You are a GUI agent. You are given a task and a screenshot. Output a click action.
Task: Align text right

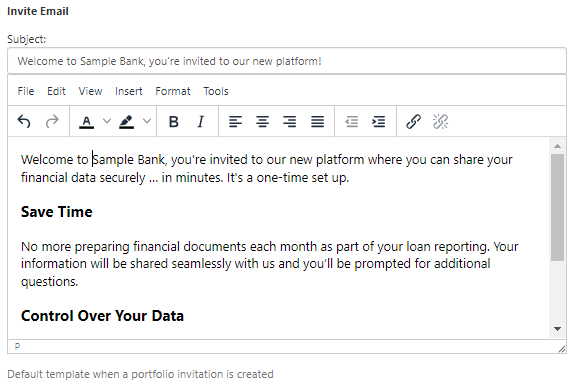(290, 121)
